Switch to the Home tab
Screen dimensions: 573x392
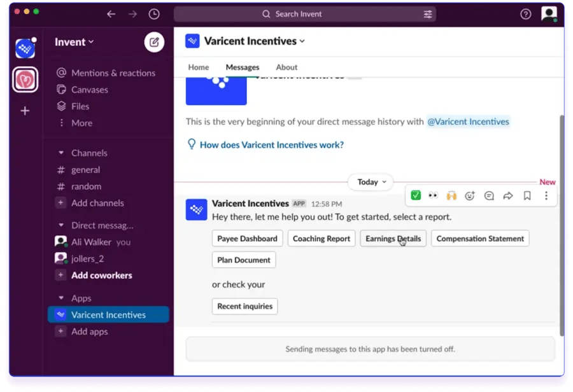point(199,67)
